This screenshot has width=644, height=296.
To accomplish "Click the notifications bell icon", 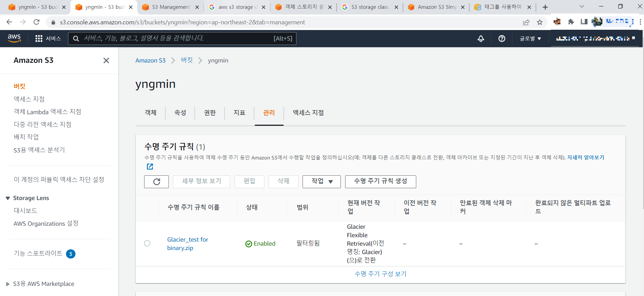I will [481, 39].
